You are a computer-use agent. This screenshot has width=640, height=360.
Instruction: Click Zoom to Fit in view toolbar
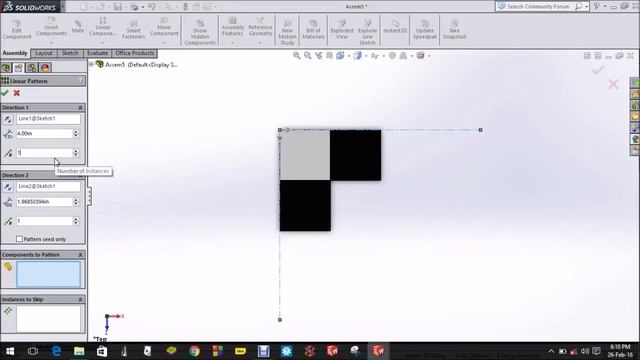pos(297,56)
